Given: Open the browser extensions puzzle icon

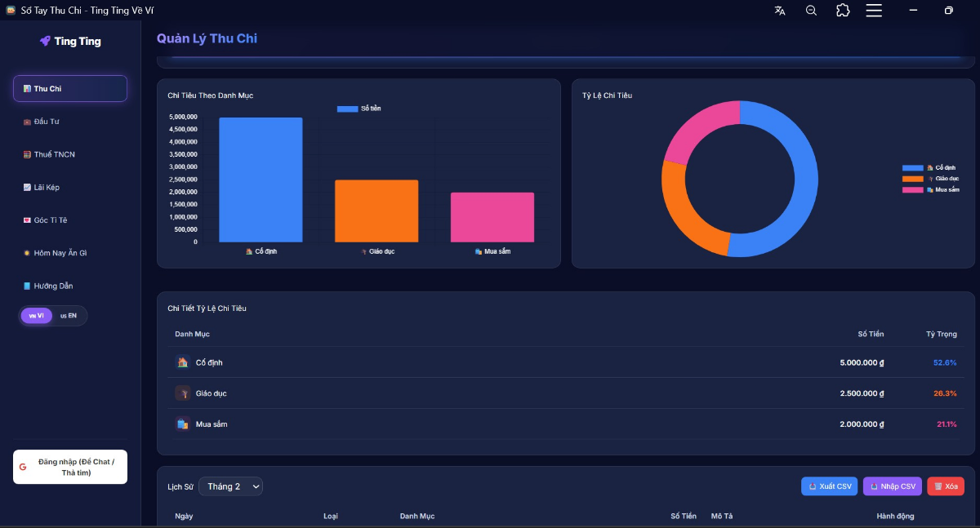Looking at the screenshot, I should 843,11.
